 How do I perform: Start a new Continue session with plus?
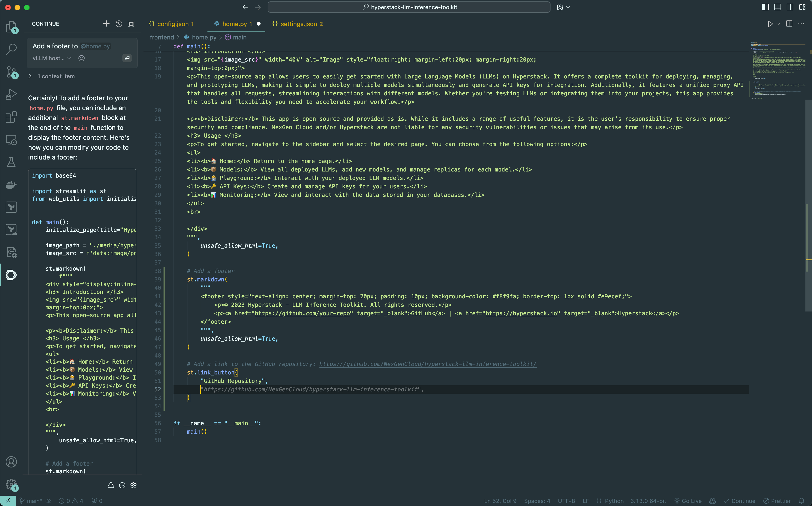(x=106, y=24)
